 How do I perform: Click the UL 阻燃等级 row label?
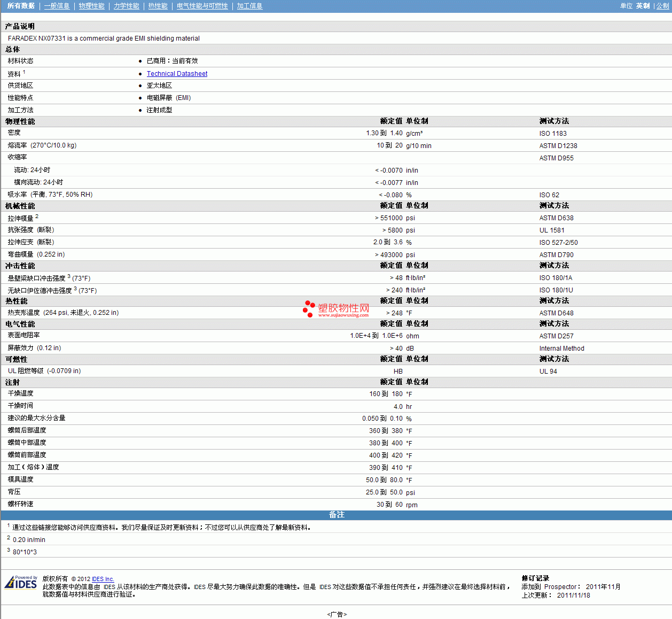[44, 371]
